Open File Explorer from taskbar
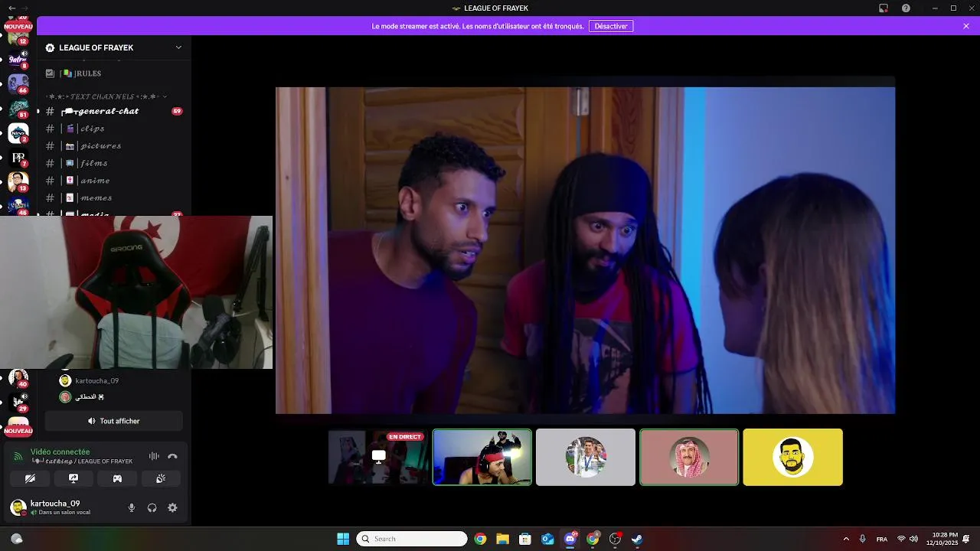 502,539
